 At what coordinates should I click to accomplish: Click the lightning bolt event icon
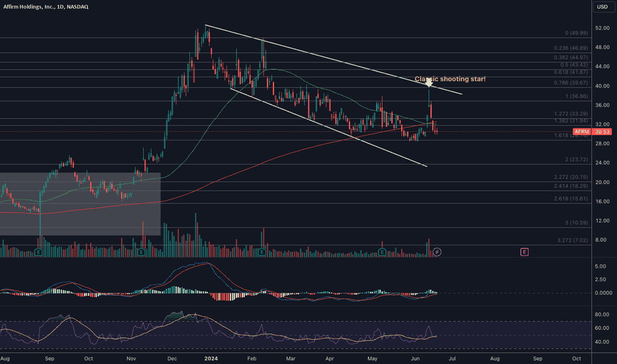point(437,252)
